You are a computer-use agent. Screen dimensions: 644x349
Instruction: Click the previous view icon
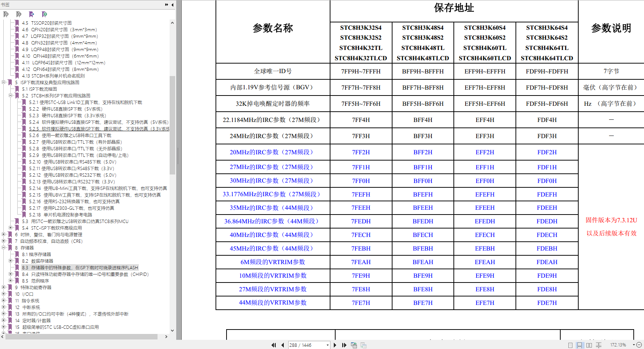354,345
